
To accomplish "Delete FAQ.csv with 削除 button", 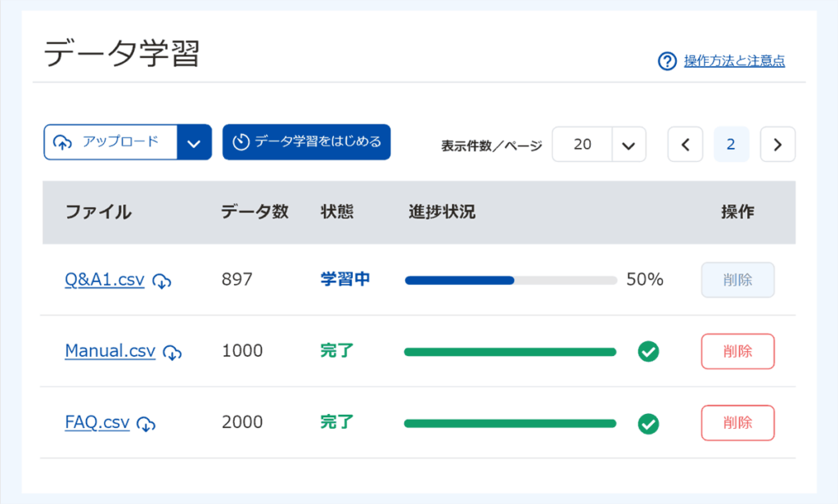I will tap(737, 423).
